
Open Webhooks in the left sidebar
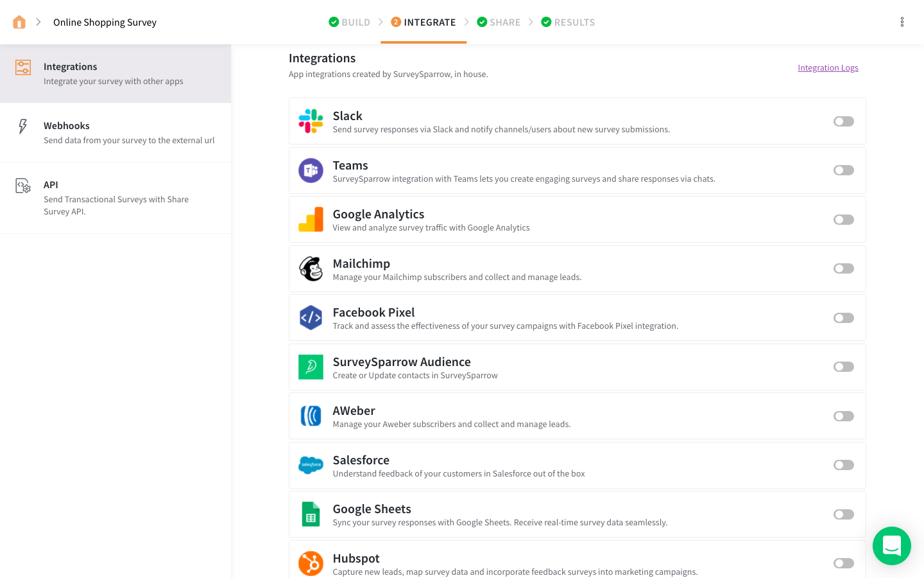[116, 133]
